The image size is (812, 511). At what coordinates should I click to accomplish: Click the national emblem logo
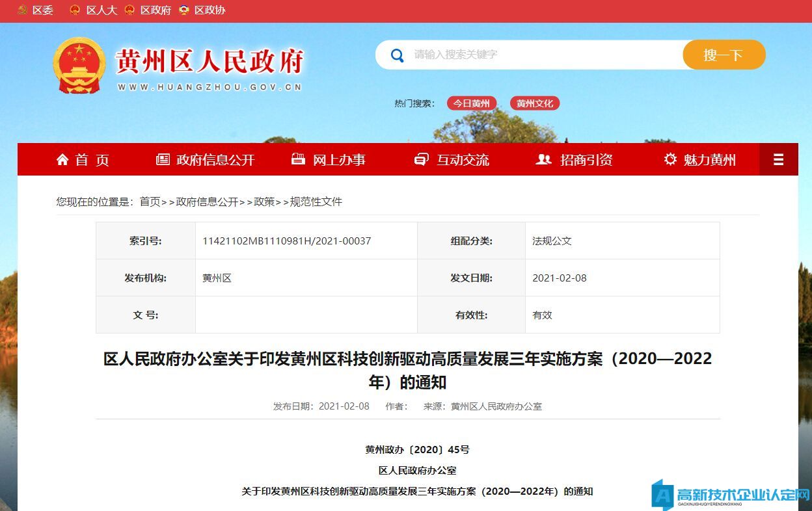point(79,65)
